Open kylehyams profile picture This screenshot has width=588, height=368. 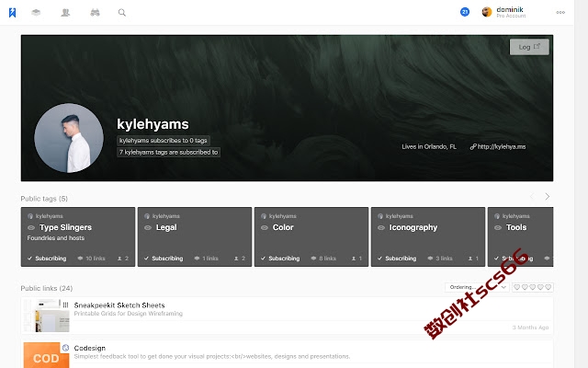pos(69,138)
